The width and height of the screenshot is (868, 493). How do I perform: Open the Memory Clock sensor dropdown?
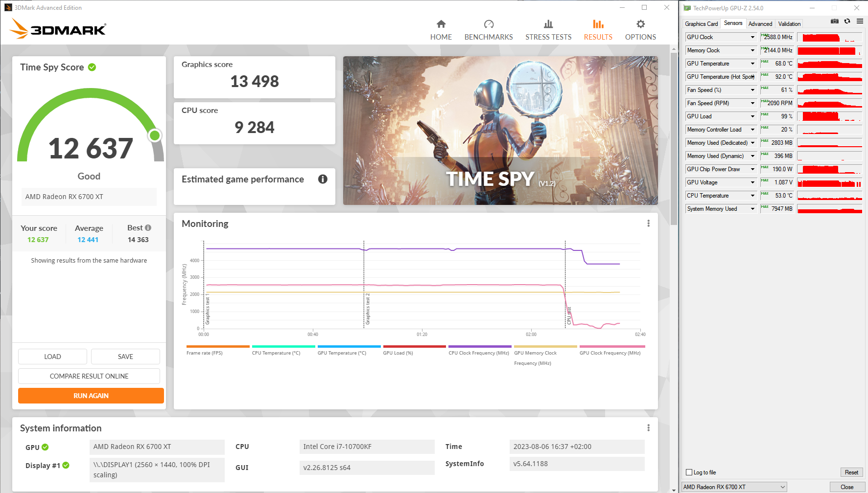[752, 50]
